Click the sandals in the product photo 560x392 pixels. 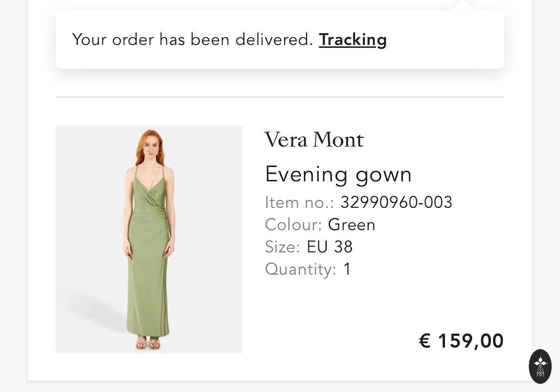[x=148, y=342]
